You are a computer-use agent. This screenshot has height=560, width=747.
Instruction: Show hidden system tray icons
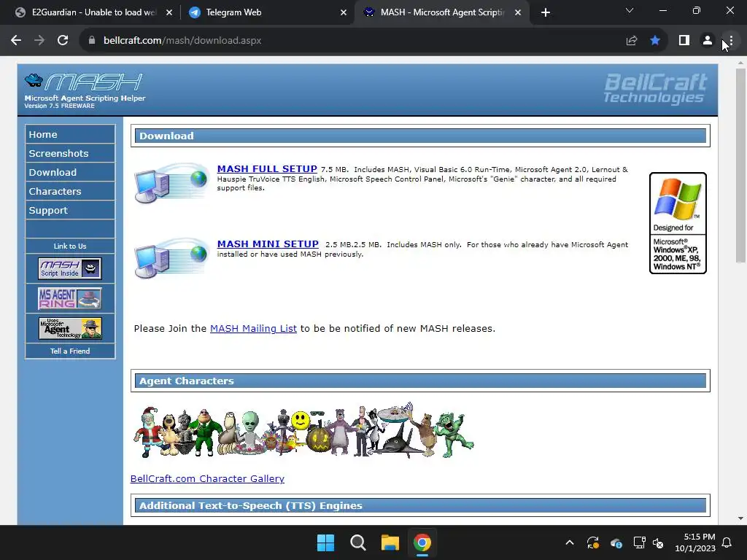coord(569,542)
